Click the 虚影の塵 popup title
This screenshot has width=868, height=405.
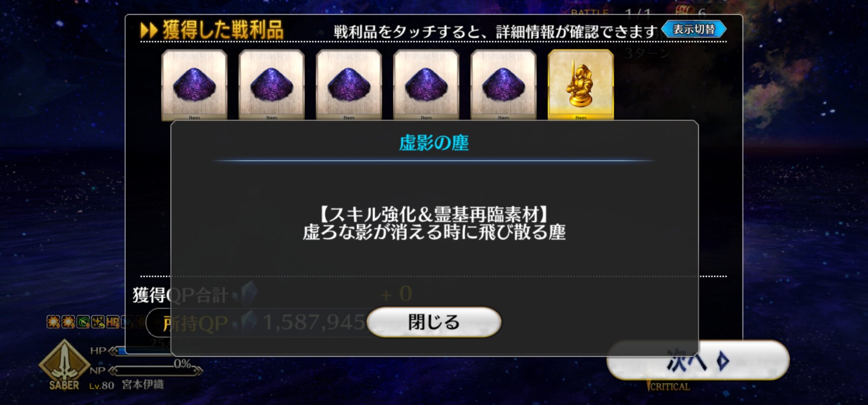point(434,143)
